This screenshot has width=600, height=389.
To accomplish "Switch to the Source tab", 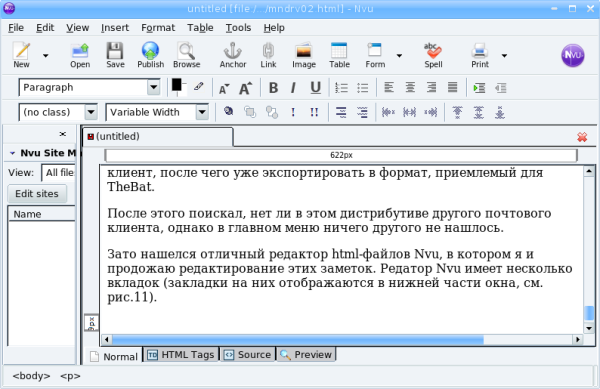I will pyautogui.click(x=247, y=355).
